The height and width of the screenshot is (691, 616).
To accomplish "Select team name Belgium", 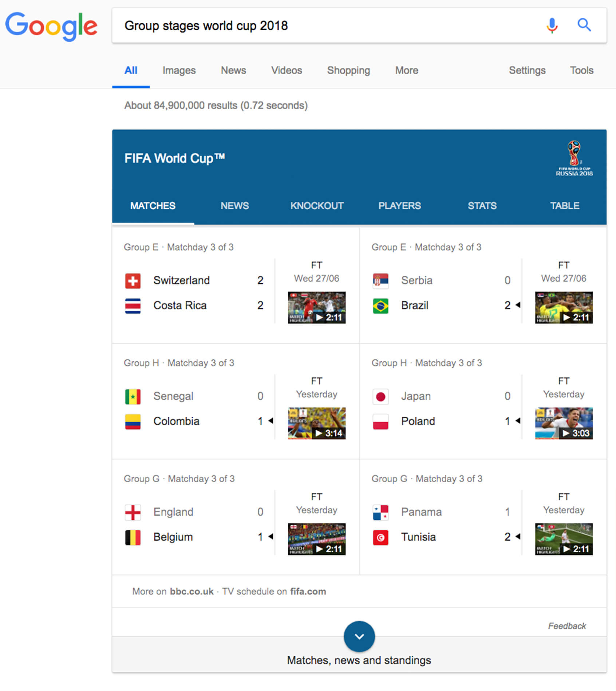I will 173,537.
